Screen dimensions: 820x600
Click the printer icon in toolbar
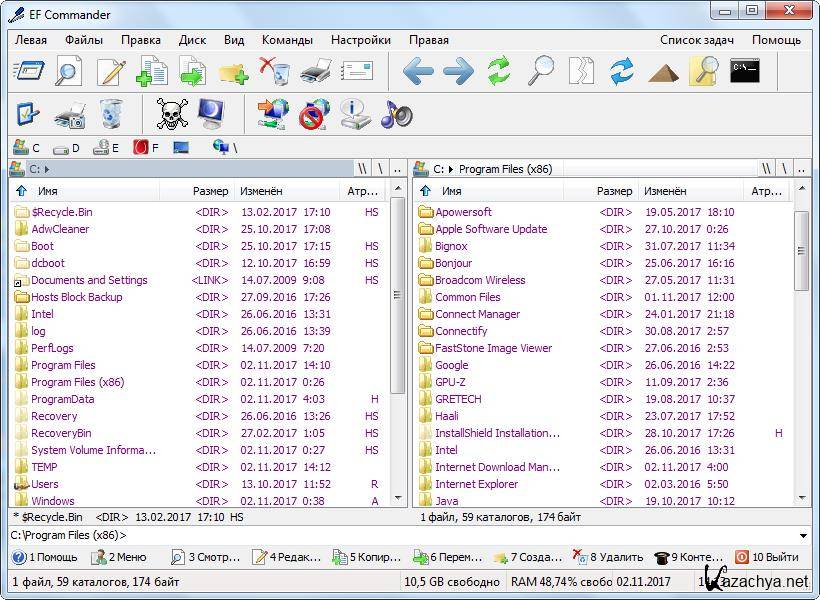point(315,71)
